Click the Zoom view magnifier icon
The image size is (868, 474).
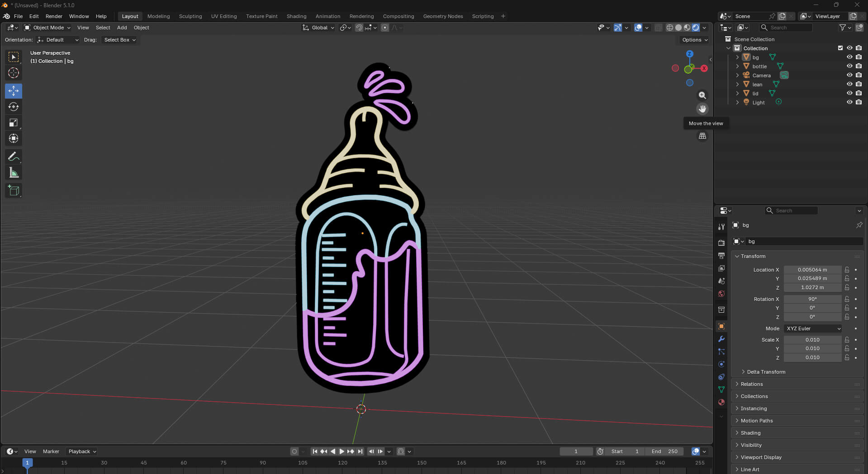click(702, 95)
